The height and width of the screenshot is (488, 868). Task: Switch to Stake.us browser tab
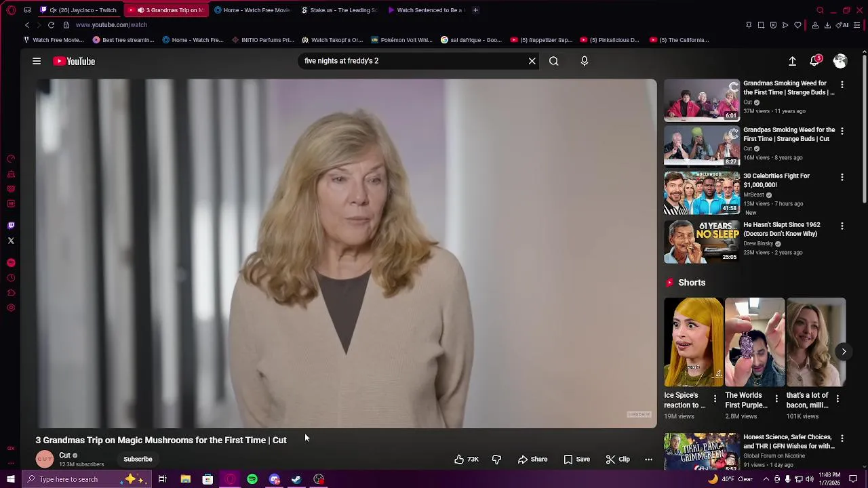tap(339, 10)
